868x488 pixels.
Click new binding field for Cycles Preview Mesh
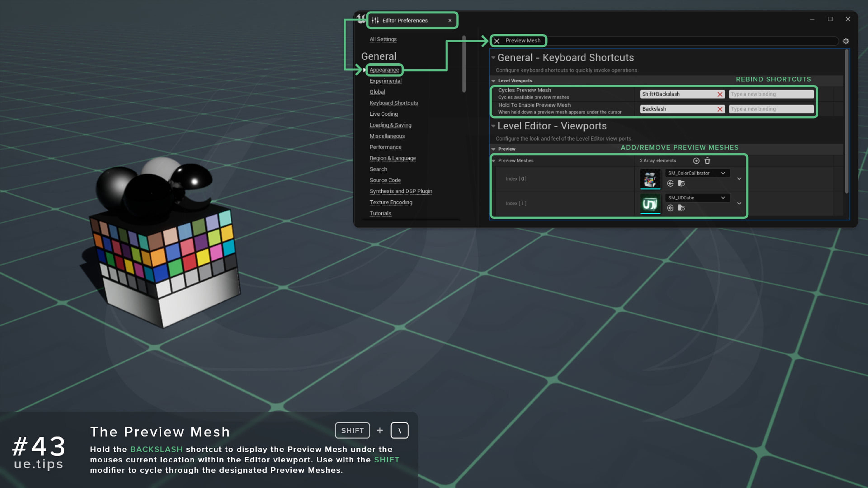click(771, 94)
